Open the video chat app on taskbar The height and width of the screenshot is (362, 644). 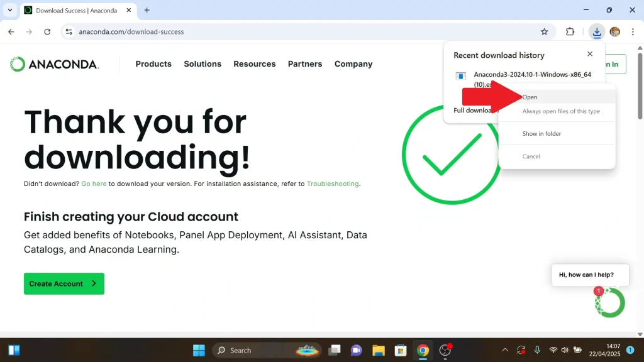pyautogui.click(x=356, y=350)
